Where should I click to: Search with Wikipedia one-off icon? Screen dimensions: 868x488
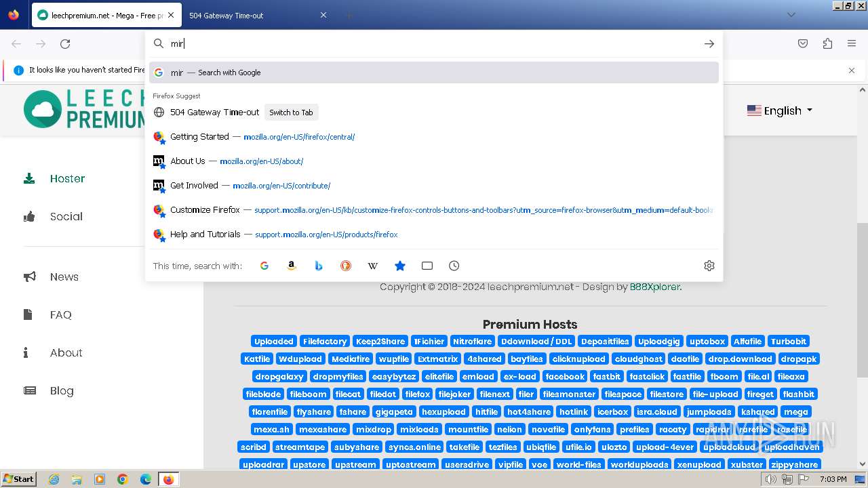pyautogui.click(x=373, y=266)
